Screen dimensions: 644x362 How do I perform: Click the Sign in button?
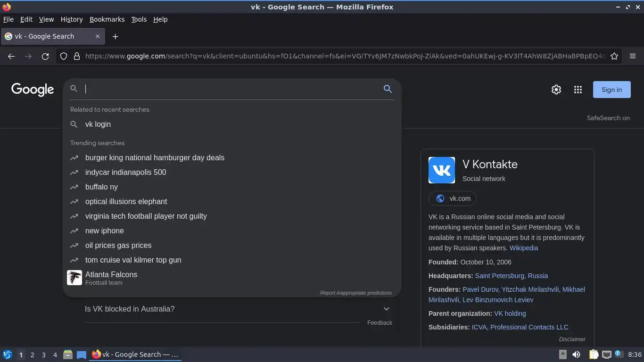[x=611, y=90]
